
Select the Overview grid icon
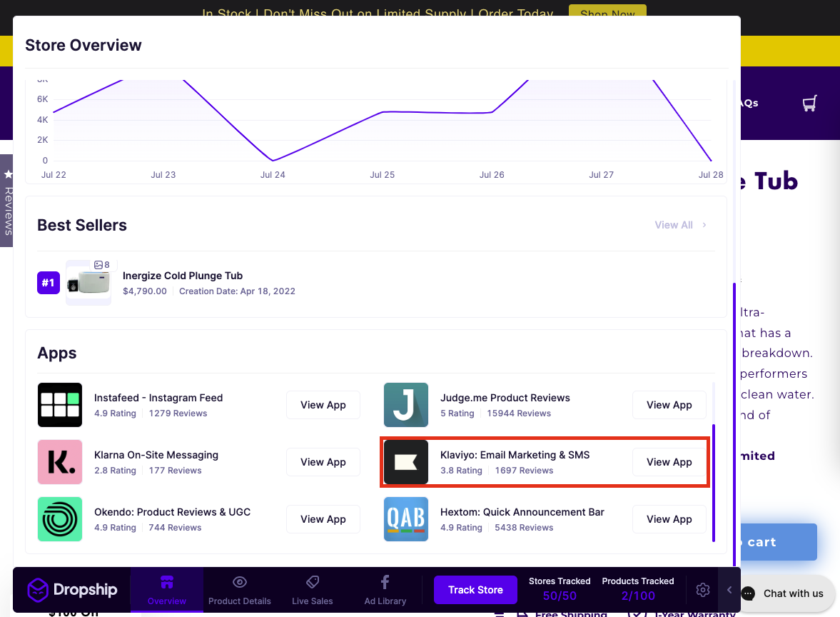coord(167,582)
